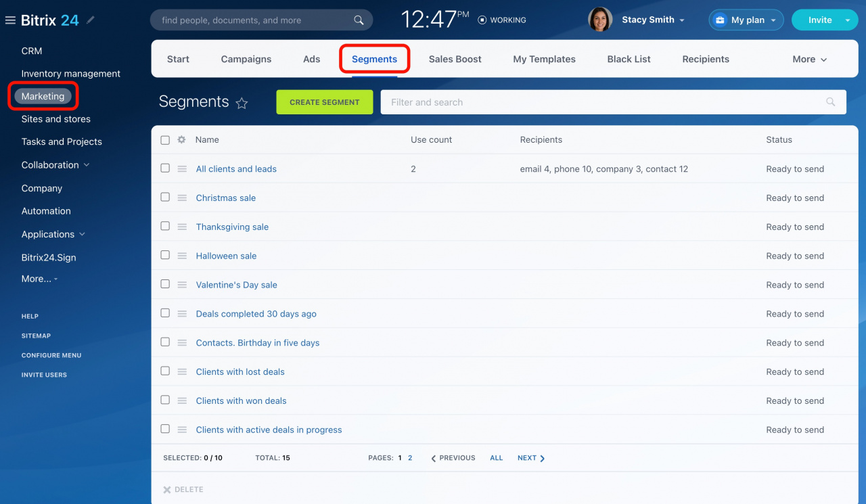The image size is (866, 504).
Task: Switch to the Campaigns tab
Action: (x=246, y=60)
